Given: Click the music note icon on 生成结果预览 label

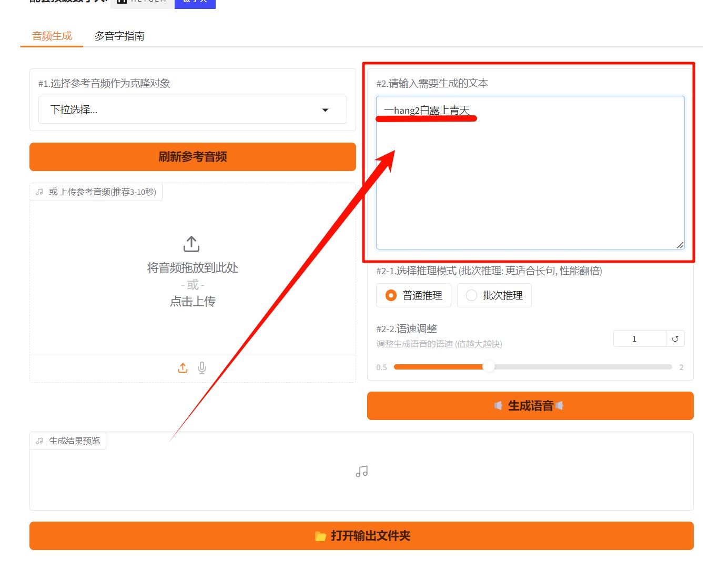Looking at the screenshot, I should pos(39,440).
